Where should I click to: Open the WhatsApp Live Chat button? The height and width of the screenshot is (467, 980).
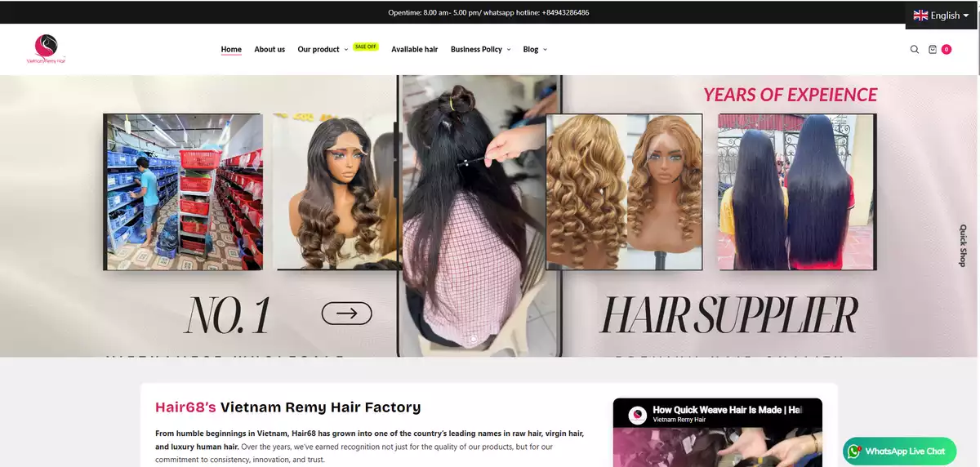(899, 451)
